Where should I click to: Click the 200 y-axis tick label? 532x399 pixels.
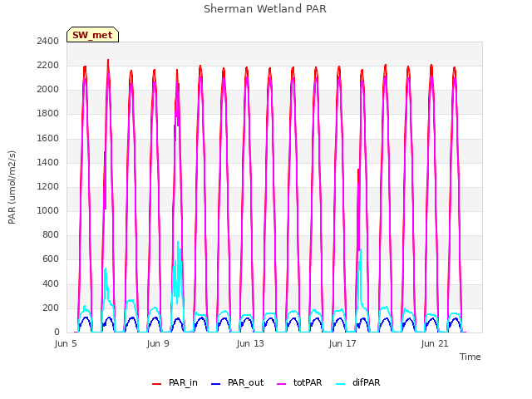51,308
